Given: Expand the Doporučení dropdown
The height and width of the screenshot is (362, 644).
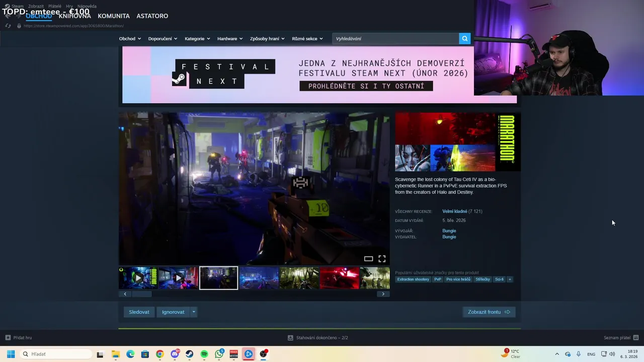Looking at the screenshot, I should coord(163,39).
